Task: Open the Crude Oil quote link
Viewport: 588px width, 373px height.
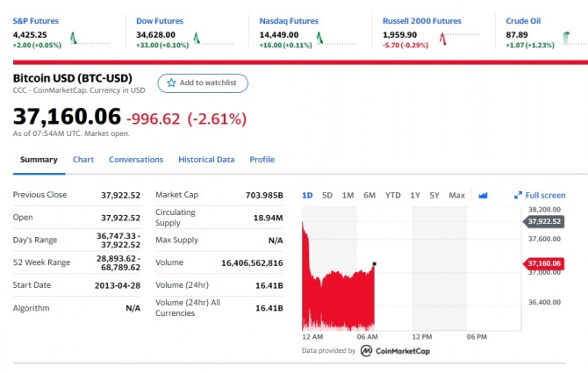Action: tap(524, 20)
